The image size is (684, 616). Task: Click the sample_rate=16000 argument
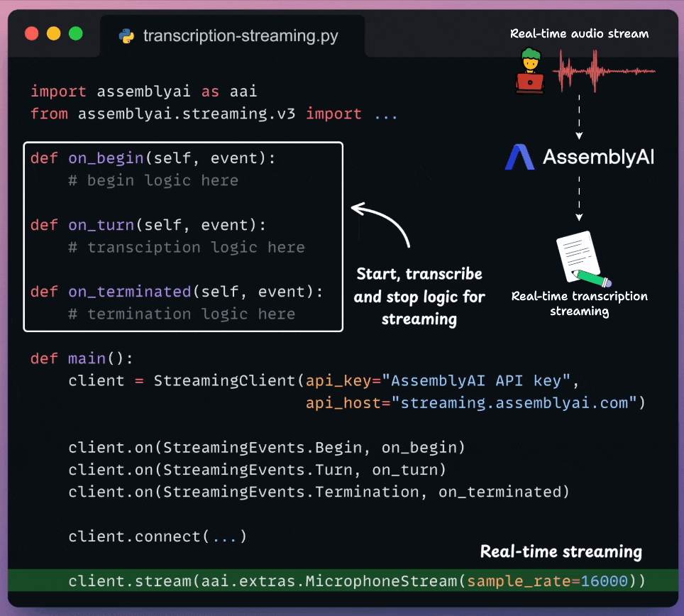point(548,581)
